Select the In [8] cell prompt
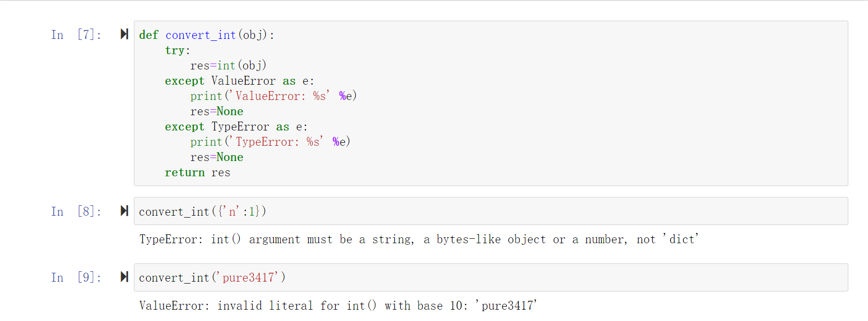 [x=76, y=212]
